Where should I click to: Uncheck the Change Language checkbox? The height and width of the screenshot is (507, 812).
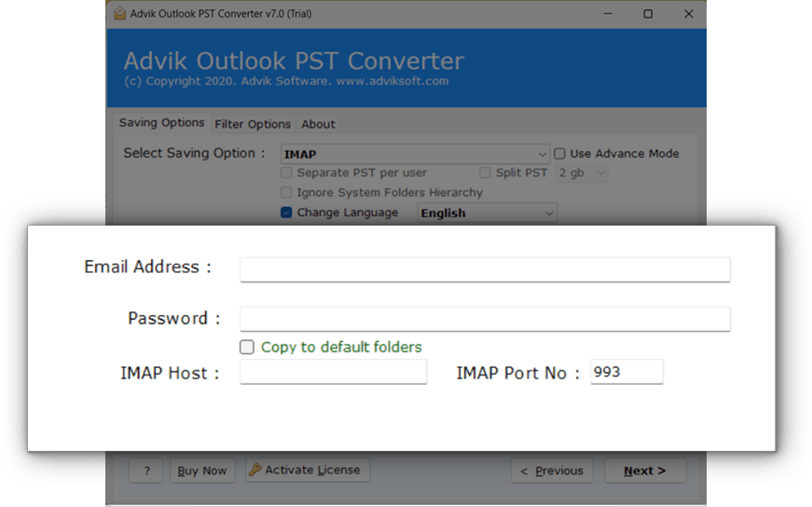point(286,212)
